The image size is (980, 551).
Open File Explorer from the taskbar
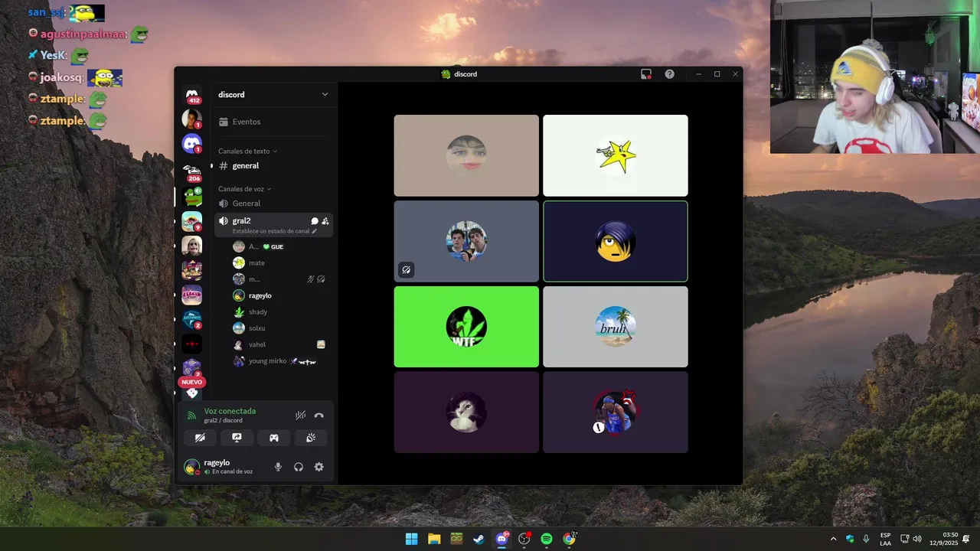click(434, 539)
